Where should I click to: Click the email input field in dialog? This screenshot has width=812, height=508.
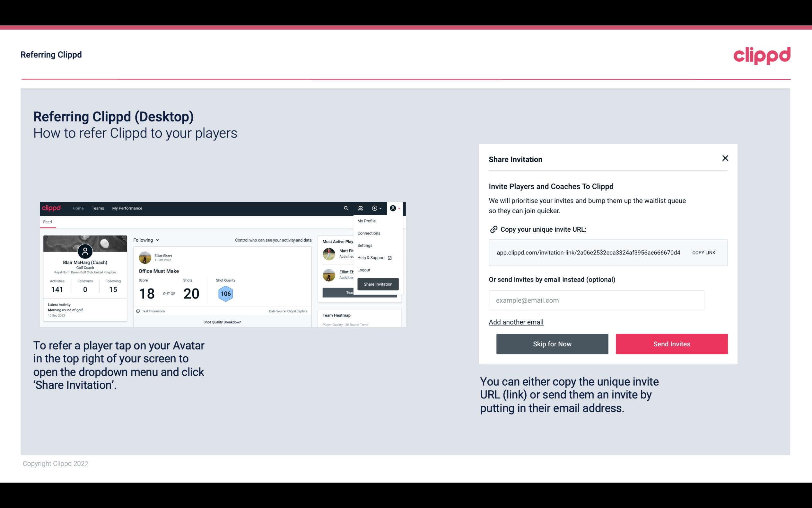[596, 300]
